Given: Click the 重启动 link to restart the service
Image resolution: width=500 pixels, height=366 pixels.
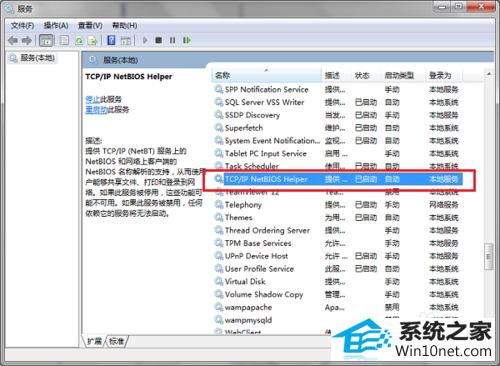Looking at the screenshot, I should point(96,110).
